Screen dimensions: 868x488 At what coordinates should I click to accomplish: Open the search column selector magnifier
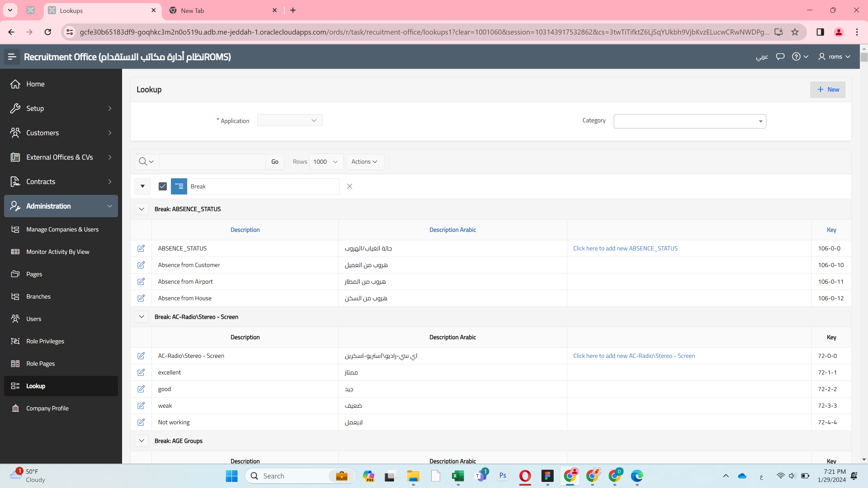click(146, 162)
